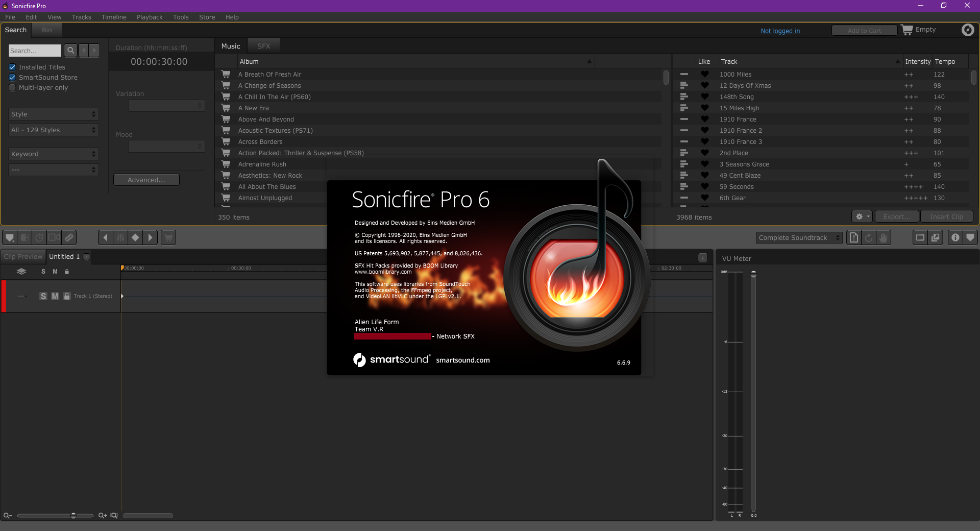Open the shopping cart showing Empty
The width and height of the screenshot is (980, 531).
pyautogui.click(x=918, y=30)
